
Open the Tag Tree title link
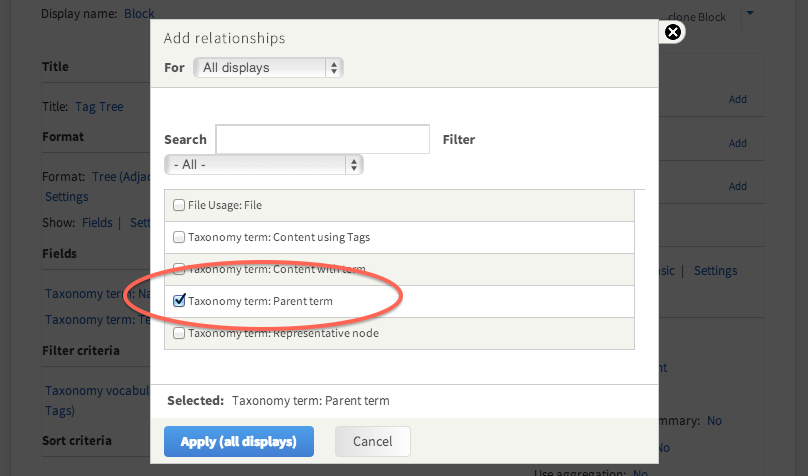(98, 106)
